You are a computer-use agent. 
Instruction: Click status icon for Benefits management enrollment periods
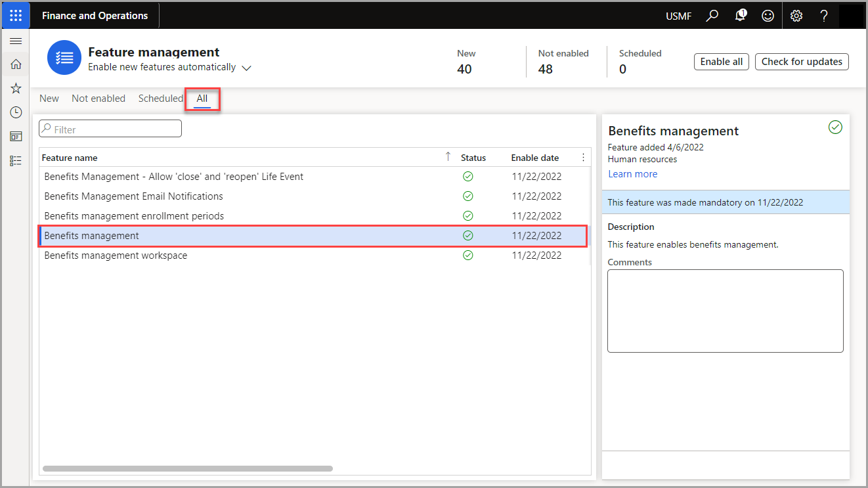point(468,215)
